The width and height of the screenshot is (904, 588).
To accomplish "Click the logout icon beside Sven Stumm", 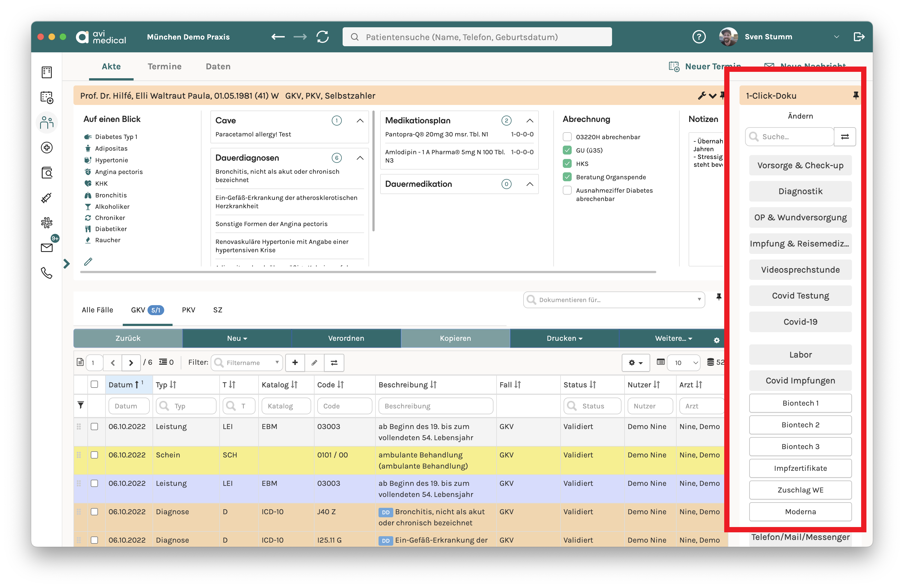I will point(859,37).
